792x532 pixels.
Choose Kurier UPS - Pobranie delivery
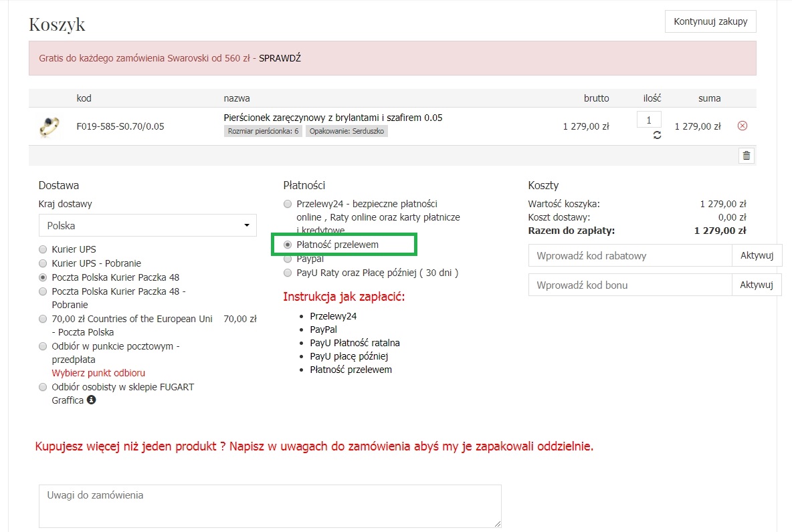pyautogui.click(x=43, y=263)
